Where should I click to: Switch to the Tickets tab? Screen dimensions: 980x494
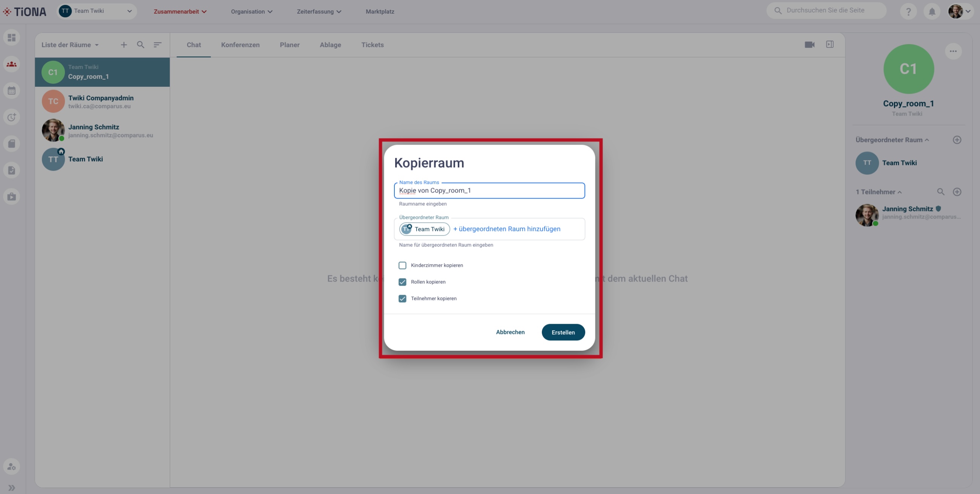tap(373, 45)
